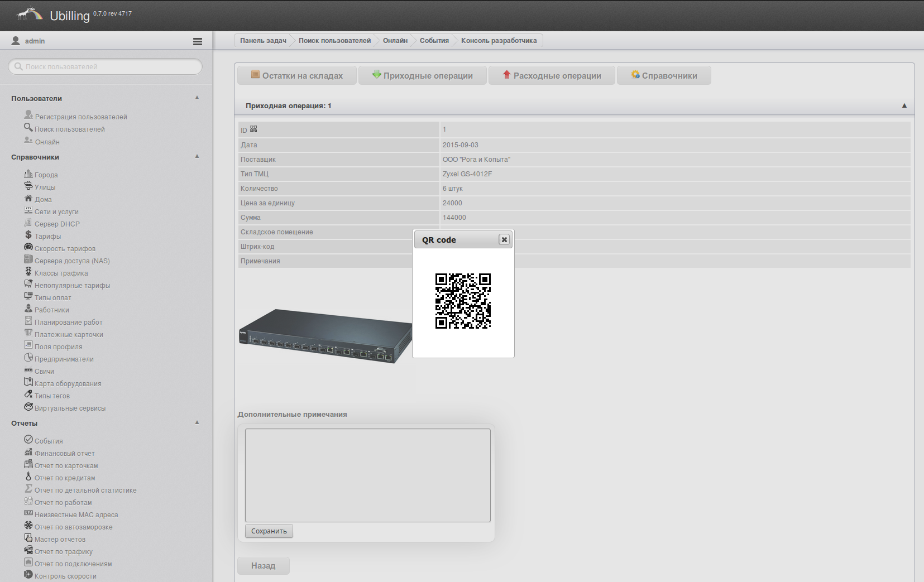This screenshot has width=924, height=582.
Task: Switch to Расходные операции tab
Action: pyautogui.click(x=552, y=76)
